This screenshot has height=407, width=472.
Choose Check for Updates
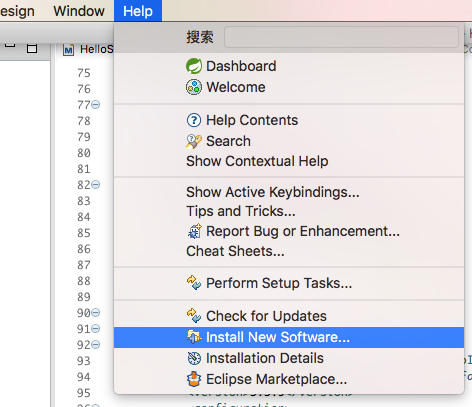(289, 316)
